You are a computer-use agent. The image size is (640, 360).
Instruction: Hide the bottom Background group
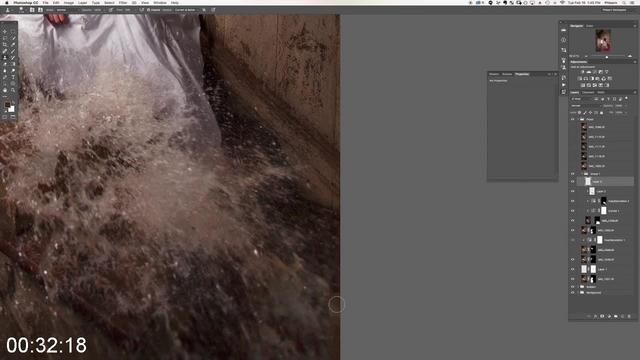point(573,292)
